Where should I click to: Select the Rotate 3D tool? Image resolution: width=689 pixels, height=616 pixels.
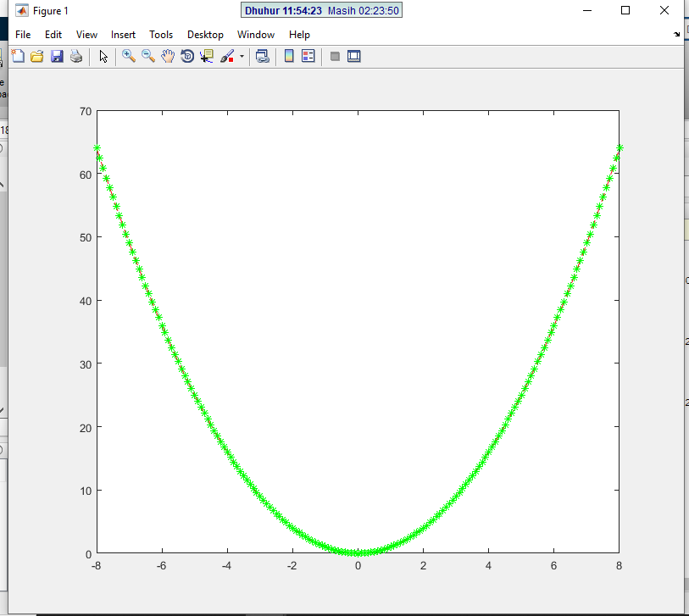[186, 56]
